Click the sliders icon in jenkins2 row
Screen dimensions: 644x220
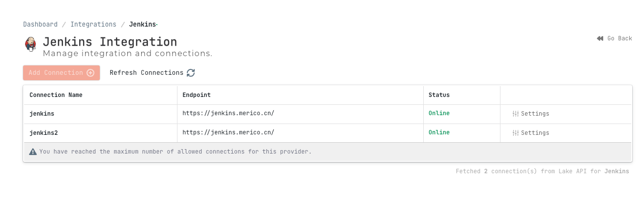[516, 133]
